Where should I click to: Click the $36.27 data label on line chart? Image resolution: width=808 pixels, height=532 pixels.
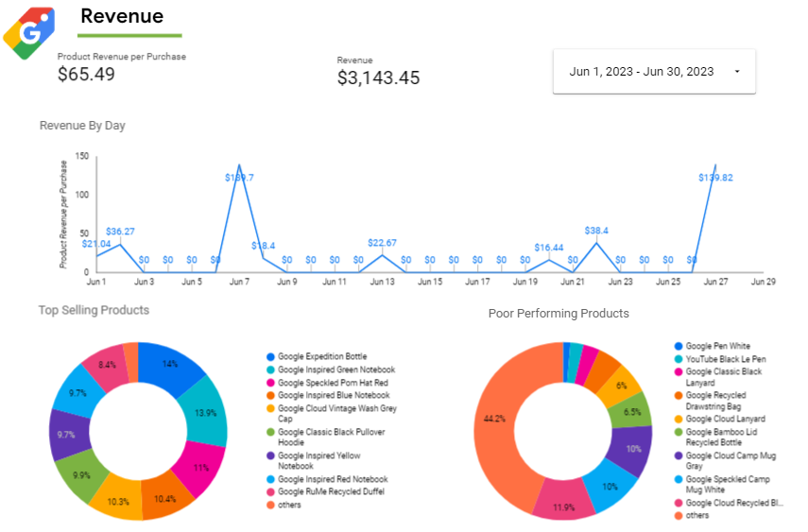pyautogui.click(x=120, y=232)
